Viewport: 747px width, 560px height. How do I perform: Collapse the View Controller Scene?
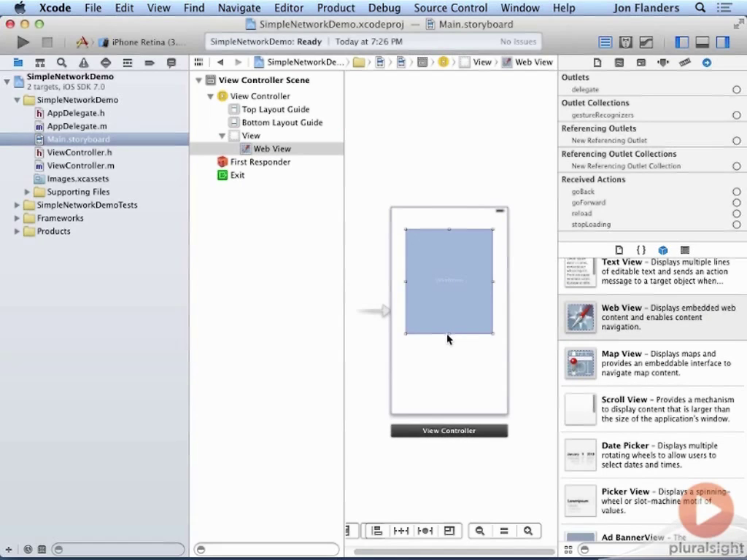[198, 80]
